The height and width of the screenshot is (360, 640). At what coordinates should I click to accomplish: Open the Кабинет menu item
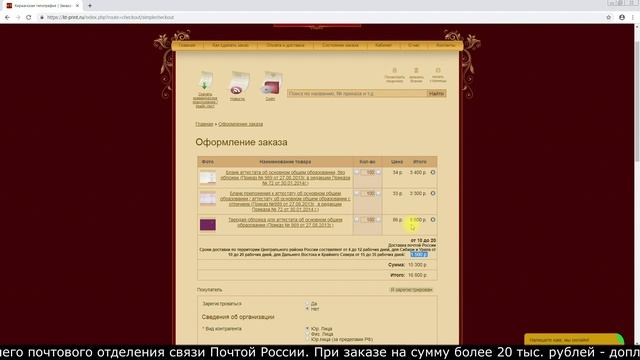coord(384,45)
